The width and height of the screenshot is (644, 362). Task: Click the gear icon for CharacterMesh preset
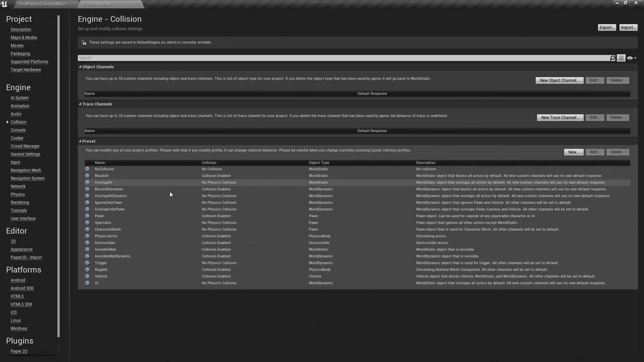click(x=88, y=229)
